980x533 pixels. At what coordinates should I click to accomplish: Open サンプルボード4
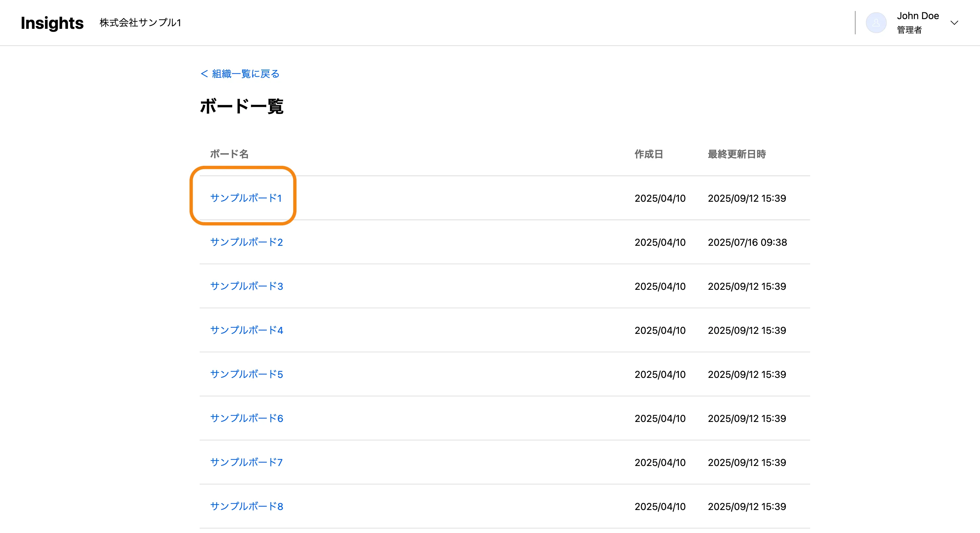[247, 330]
